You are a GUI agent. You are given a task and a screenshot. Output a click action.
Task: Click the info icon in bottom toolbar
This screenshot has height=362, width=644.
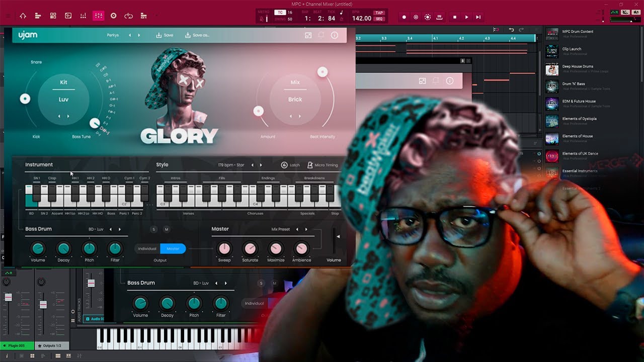(7, 356)
